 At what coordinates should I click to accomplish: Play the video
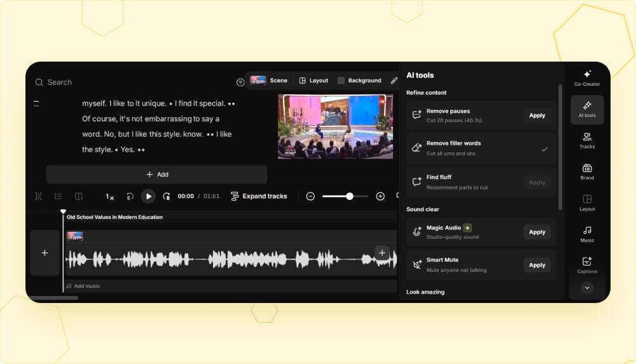point(148,196)
